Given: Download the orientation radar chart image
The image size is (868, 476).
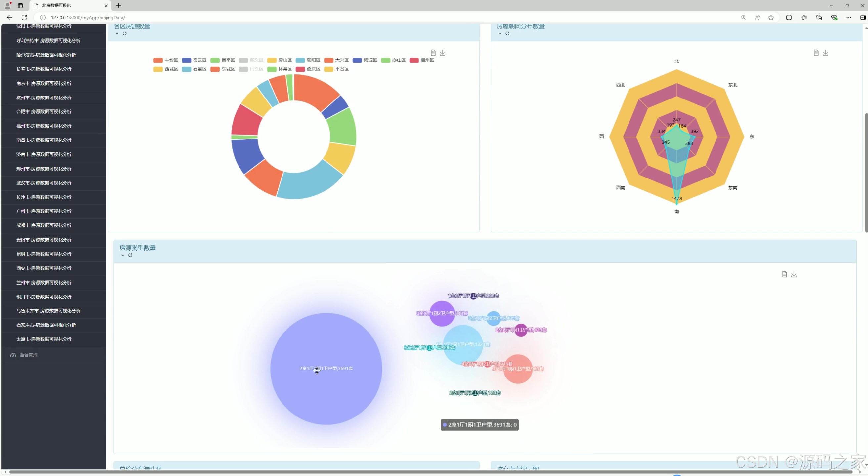Looking at the screenshot, I should pyautogui.click(x=825, y=53).
